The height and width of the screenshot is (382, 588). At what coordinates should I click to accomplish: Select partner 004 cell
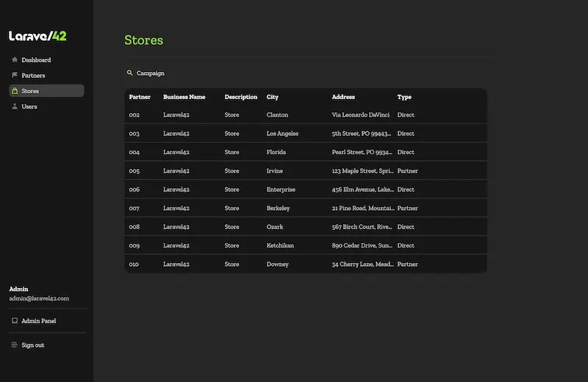click(x=135, y=152)
